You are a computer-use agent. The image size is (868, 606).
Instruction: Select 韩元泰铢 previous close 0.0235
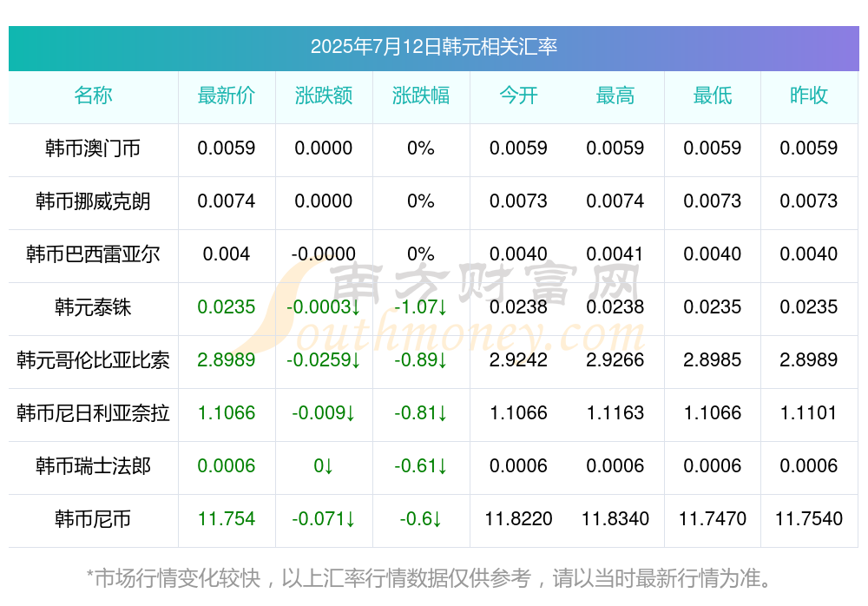pyautogui.click(x=809, y=306)
